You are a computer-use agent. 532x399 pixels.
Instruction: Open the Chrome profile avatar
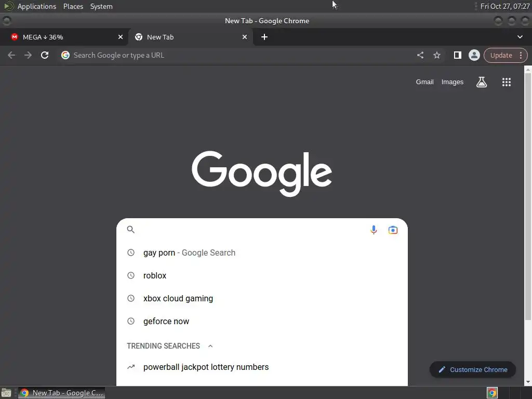point(474,55)
